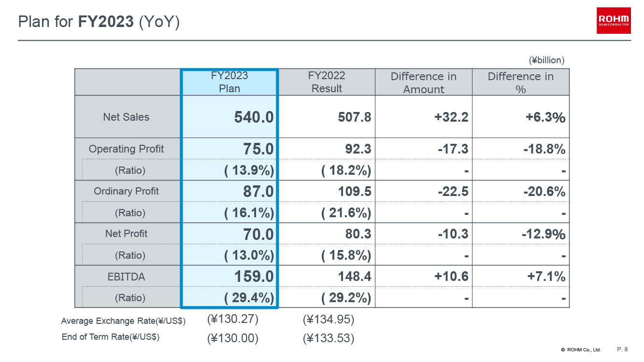Select the Difference in % header
Screen dimensions: 644x362
[520, 83]
